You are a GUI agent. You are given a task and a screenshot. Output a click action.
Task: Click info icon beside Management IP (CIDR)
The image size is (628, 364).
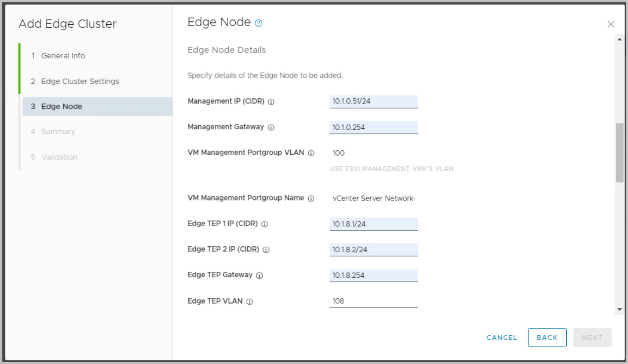point(271,102)
